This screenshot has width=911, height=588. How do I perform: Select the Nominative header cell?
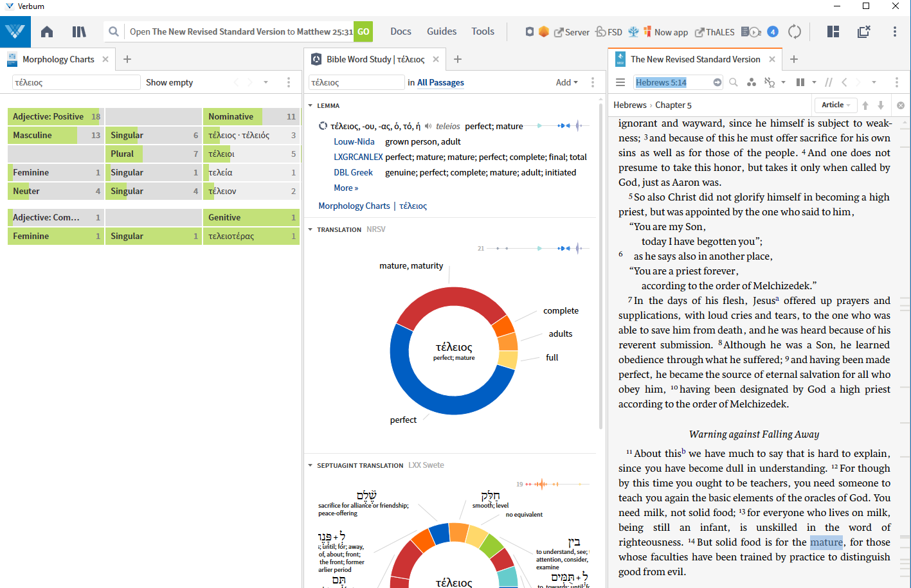point(251,116)
